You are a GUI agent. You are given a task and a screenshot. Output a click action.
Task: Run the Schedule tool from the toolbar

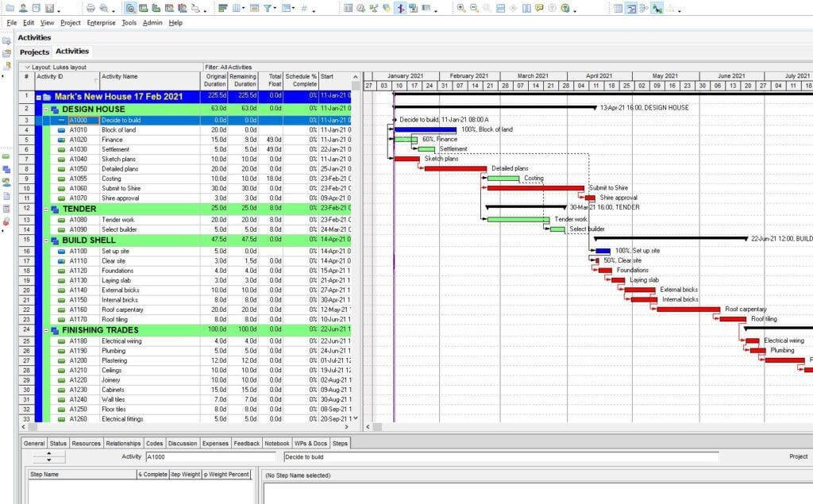[x=360, y=6]
